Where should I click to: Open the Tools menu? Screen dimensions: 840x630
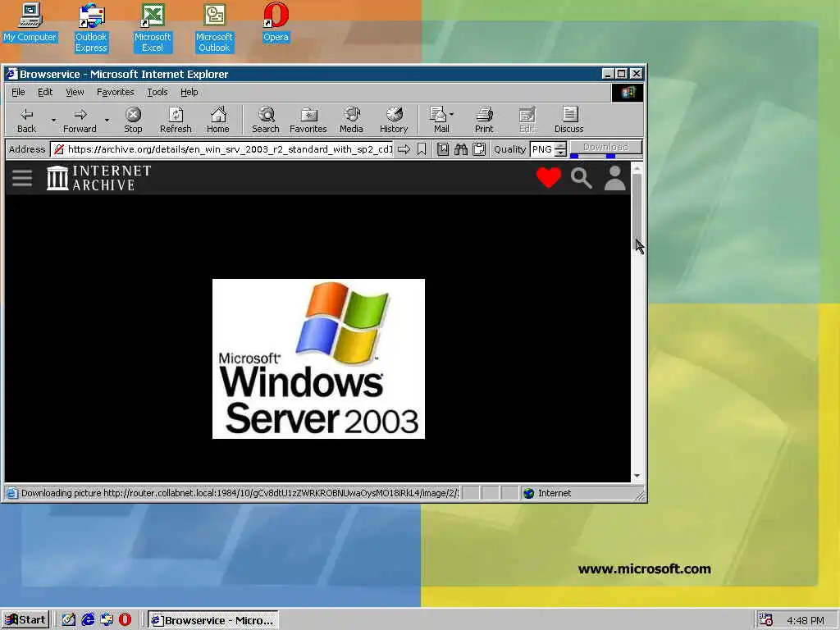[157, 92]
